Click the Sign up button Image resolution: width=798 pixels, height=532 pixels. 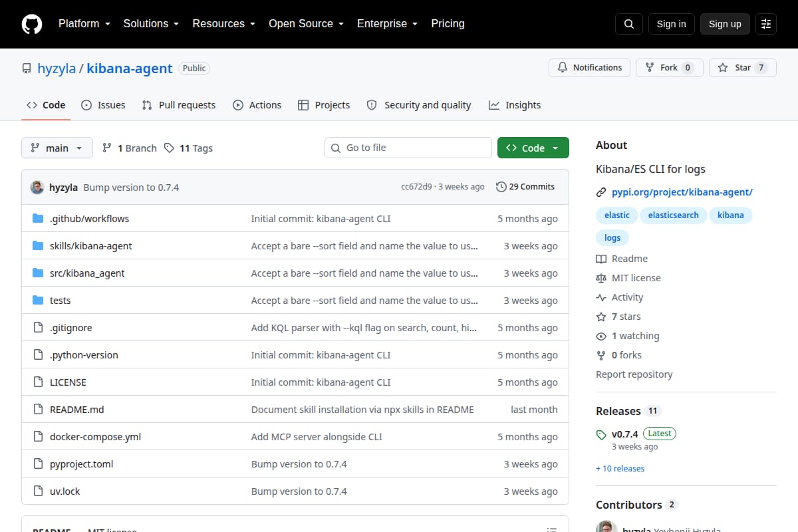tap(725, 24)
